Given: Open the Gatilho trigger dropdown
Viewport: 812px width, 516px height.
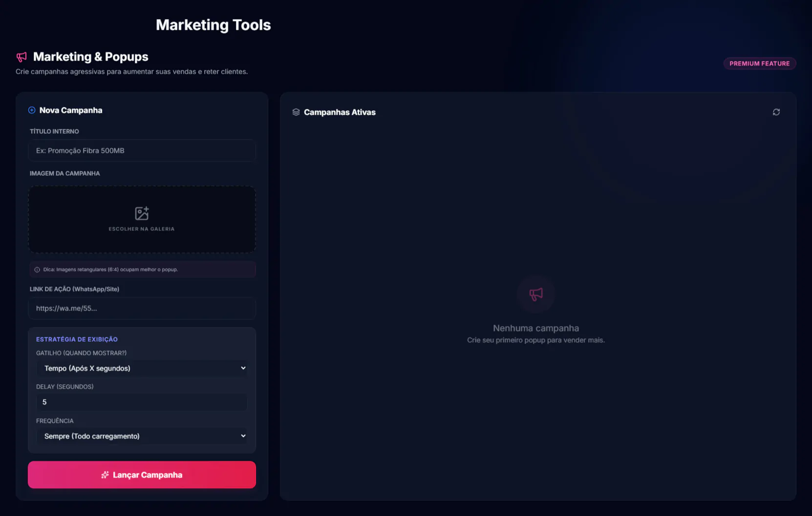Looking at the screenshot, I should pos(142,368).
